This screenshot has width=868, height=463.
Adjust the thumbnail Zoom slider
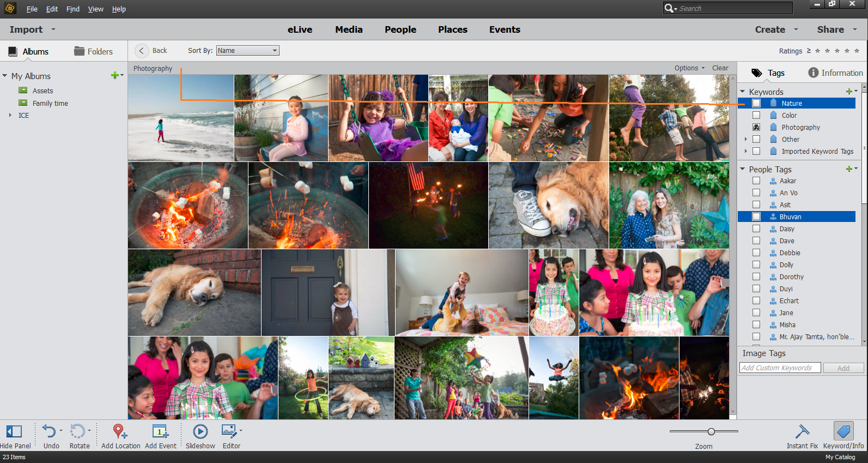click(711, 431)
